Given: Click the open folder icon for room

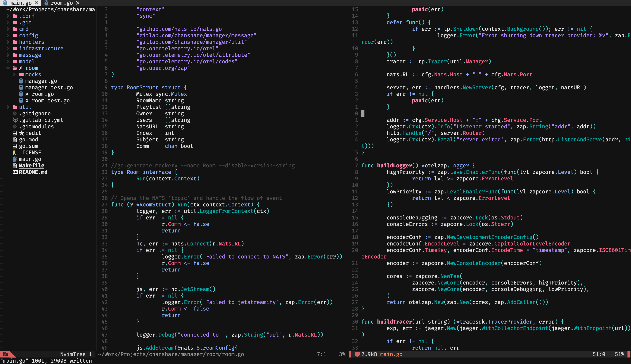Looking at the screenshot, I should [x=15, y=68].
